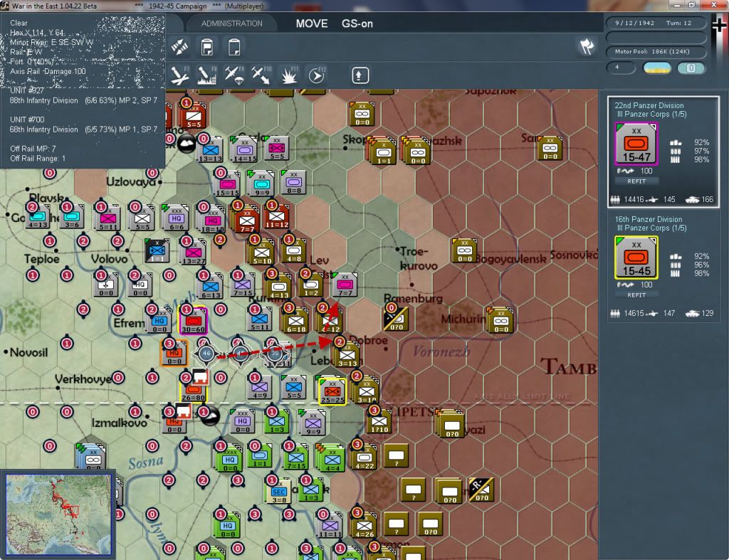Click REFIT under 16th Panzer Division

(x=636, y=295)
